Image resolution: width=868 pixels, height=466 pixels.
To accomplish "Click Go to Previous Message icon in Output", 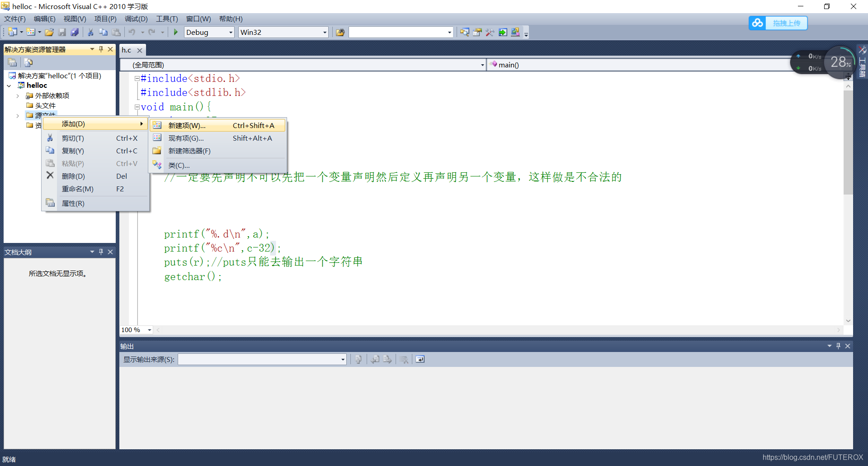I will tap(375, 359).
